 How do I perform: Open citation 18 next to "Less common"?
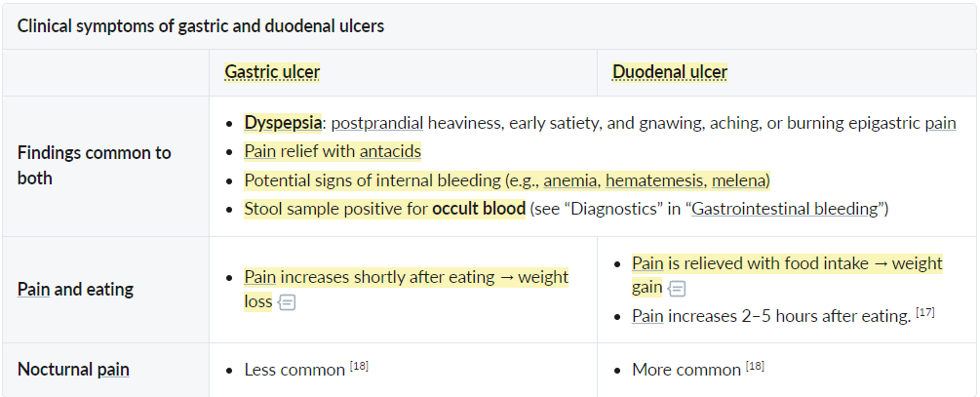[x=359, y=366]
